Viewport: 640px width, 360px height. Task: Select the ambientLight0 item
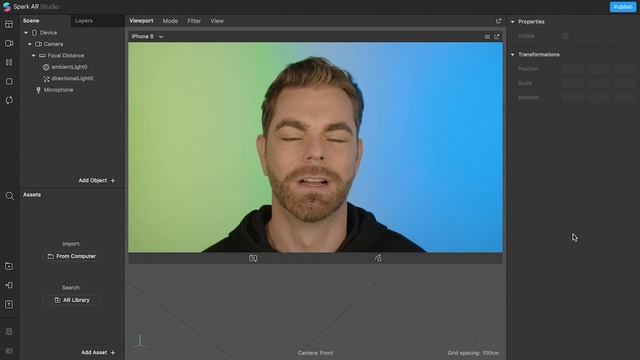(69, 67)
